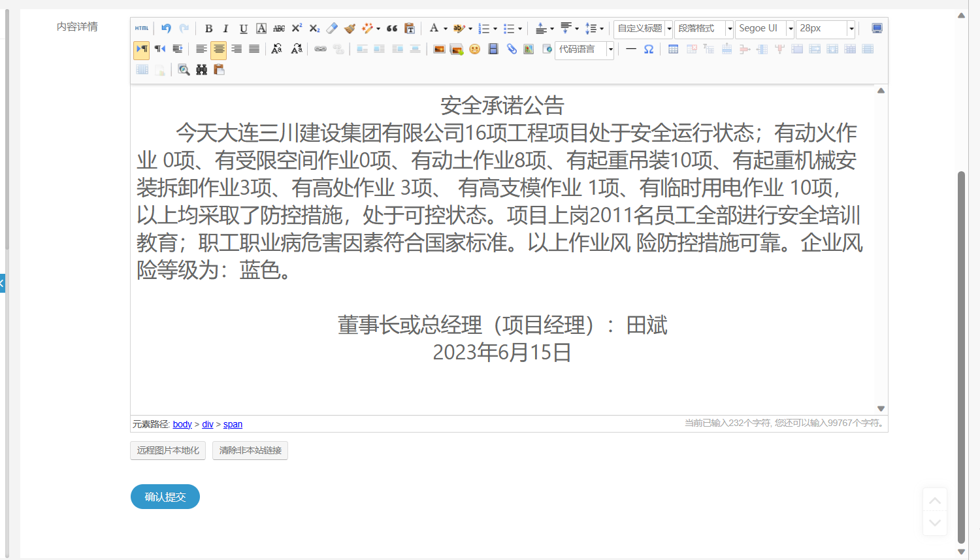The width and height of the screenshot is (980, 560).
Task: Switch to HTML source mode
Action: (142, 28)
